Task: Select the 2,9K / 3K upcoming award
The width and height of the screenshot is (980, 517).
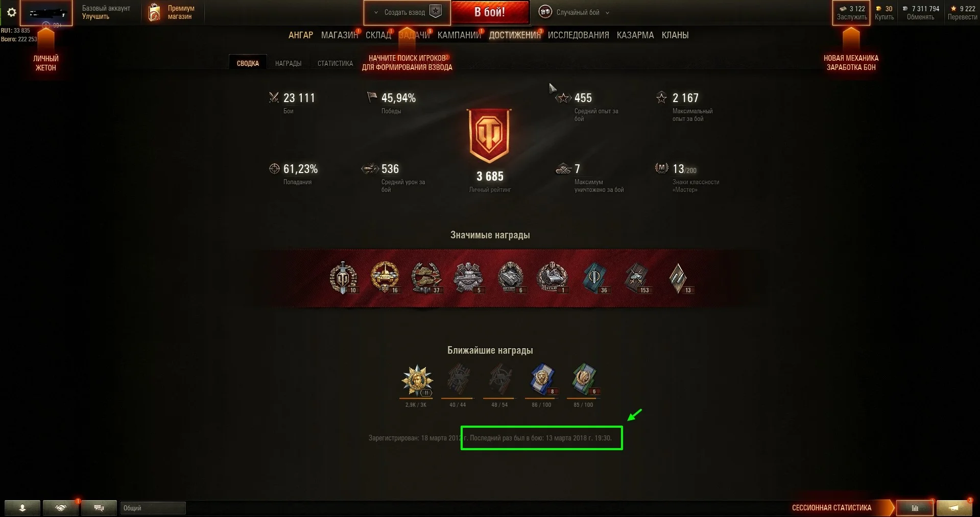Action: (x=417, y=381)
